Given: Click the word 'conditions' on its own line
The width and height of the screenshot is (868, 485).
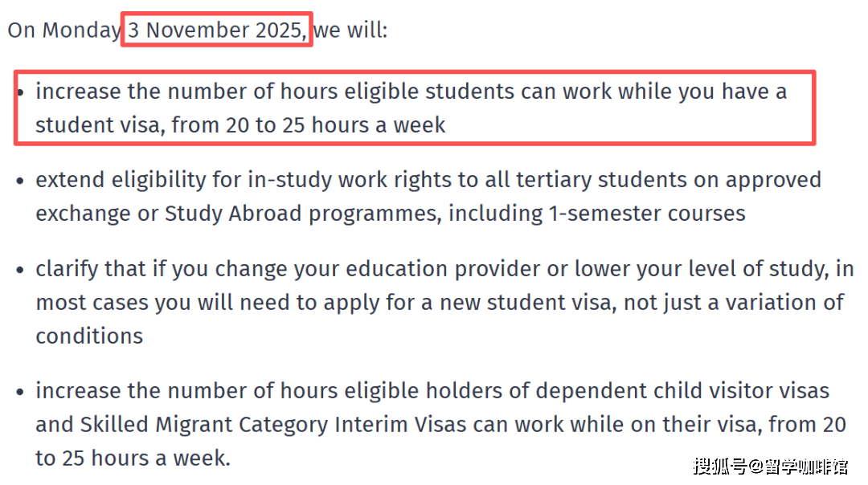Looking at the screenshot, I should 89,336.
